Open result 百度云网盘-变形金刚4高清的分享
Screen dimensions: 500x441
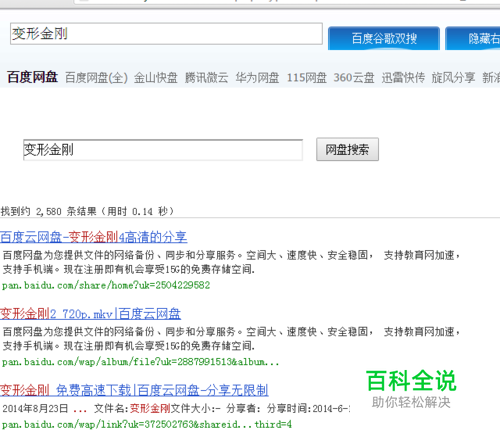click(x=94, y=237)
